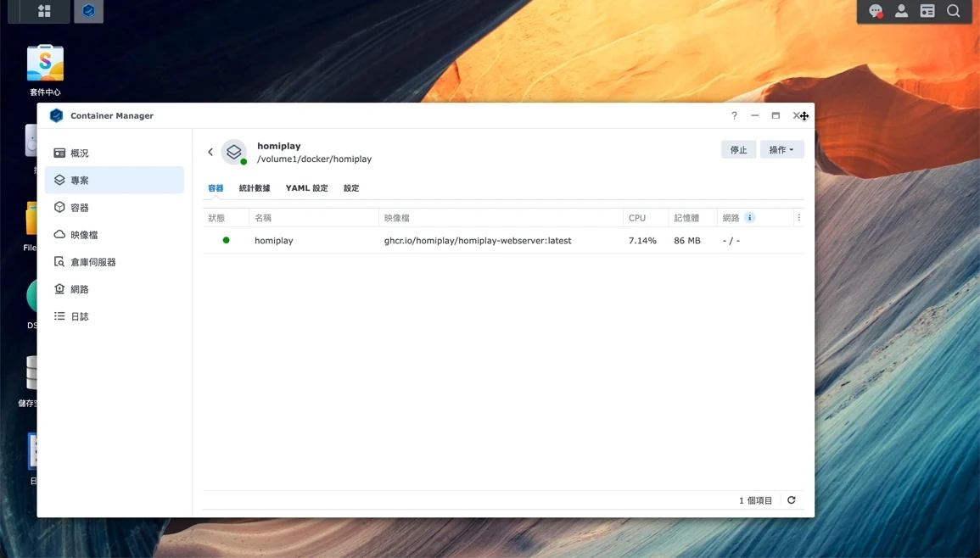
Task: Click the 86 MB memory value
Action: (687, 241)
